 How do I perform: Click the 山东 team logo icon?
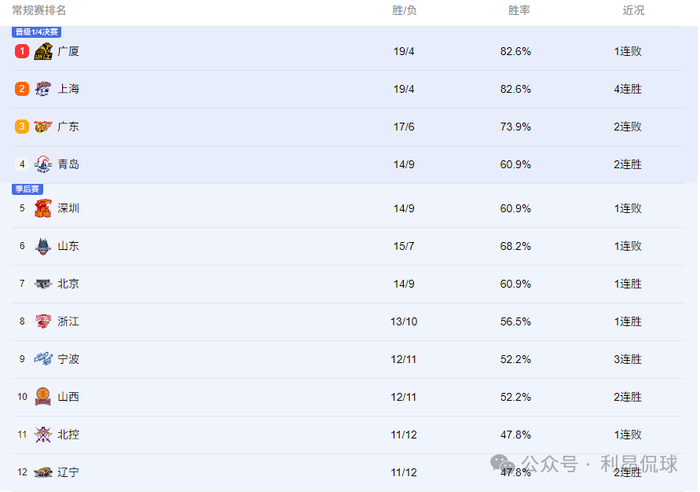(x=43, y=246)
